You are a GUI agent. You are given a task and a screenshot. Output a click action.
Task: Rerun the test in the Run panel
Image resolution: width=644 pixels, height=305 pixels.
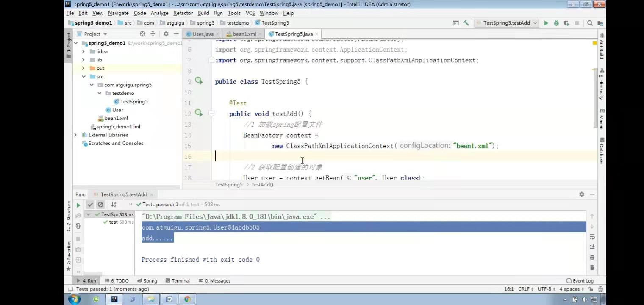point(78,205)
